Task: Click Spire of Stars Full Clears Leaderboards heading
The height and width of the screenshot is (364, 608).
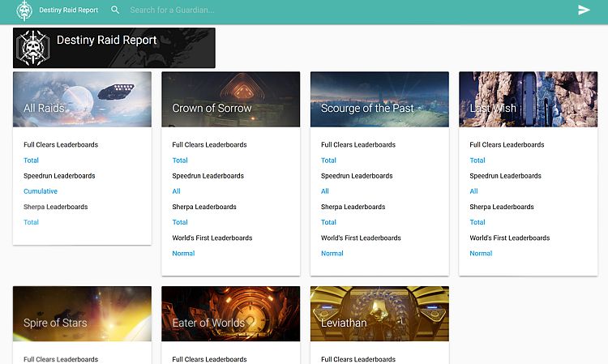Action: click(x=61, y=359)
